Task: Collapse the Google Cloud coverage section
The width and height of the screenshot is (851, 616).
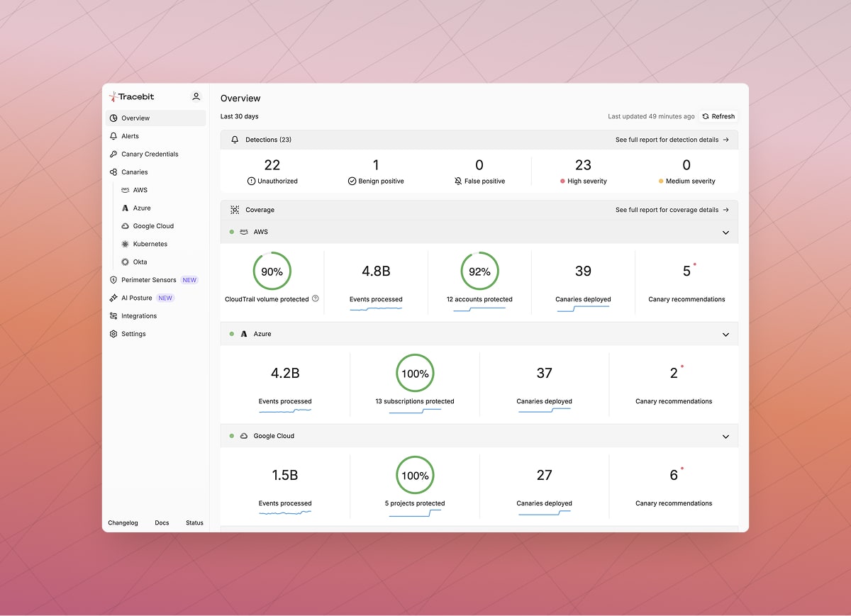Action: coord(725,437)
